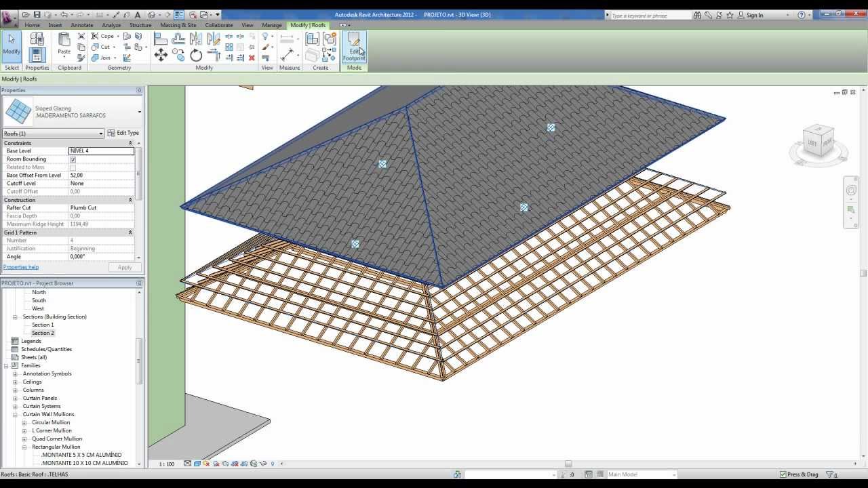Uncheck the Room Bounding checkbox
The height and width of the screenshot is (488, 868).
tap(73, 159)
